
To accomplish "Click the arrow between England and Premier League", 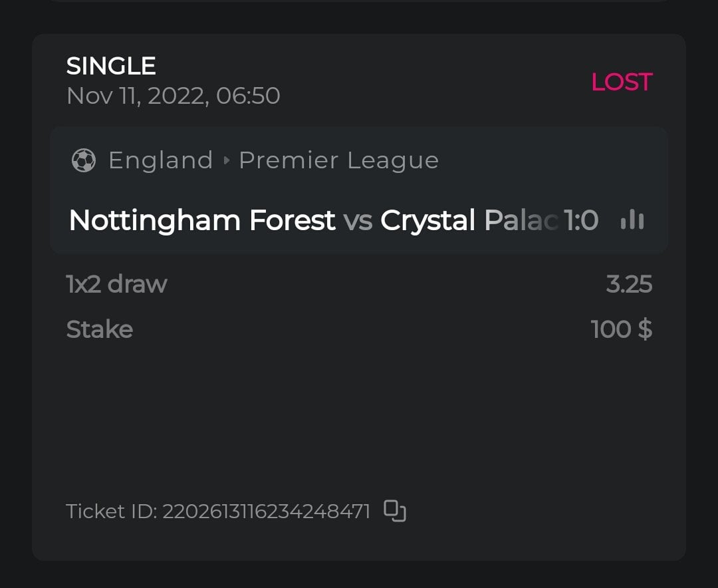I will point(226,161).
